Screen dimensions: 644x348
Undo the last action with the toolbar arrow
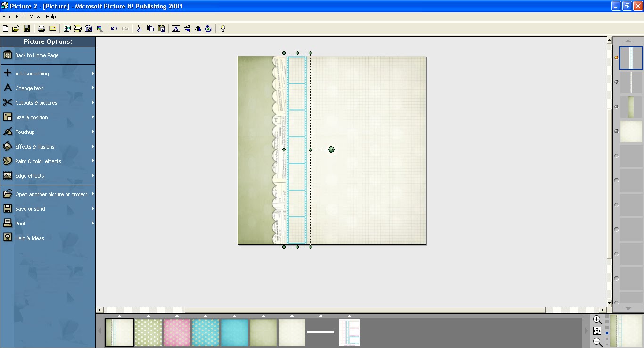(114, 28)
